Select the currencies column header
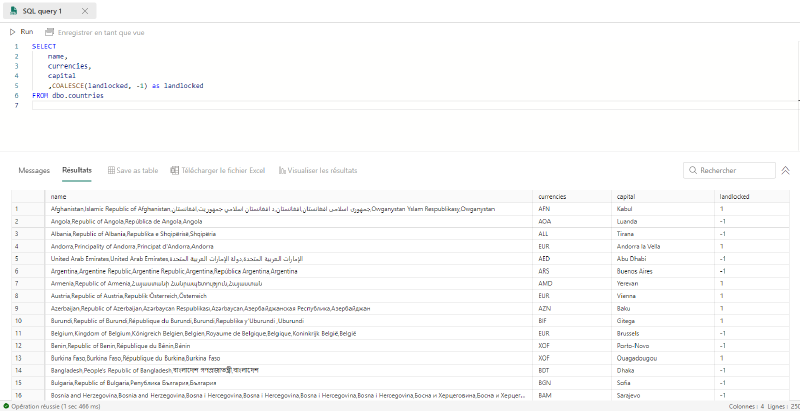 [x=573, y=196]
